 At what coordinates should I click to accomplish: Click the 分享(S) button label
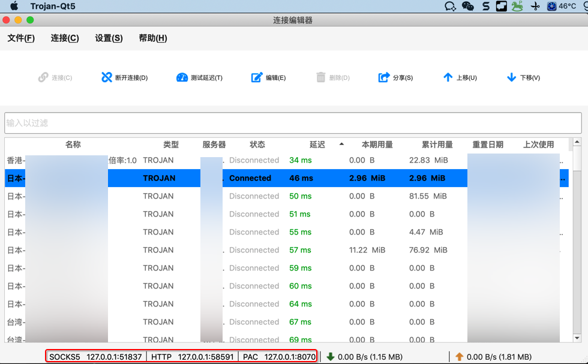(x=403, y=77)
